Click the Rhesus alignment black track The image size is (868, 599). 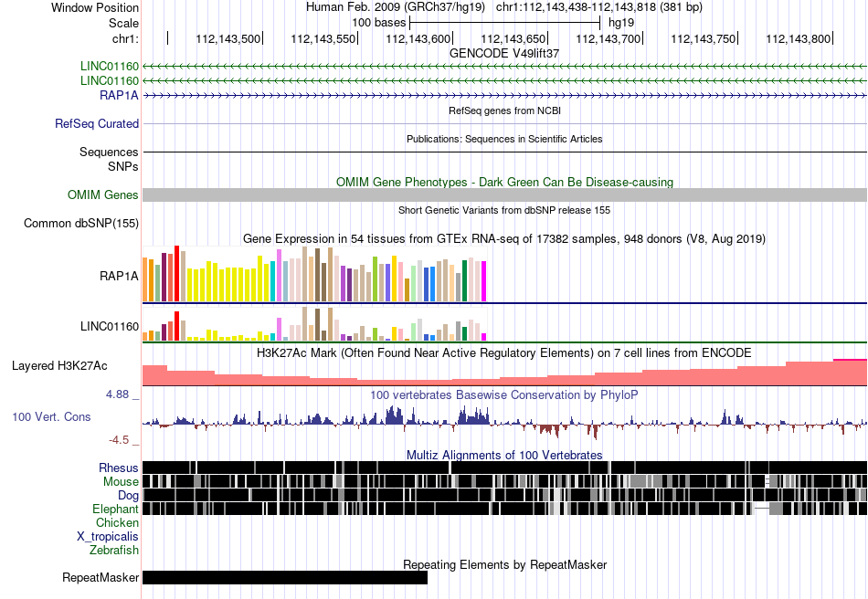[504, 468]
